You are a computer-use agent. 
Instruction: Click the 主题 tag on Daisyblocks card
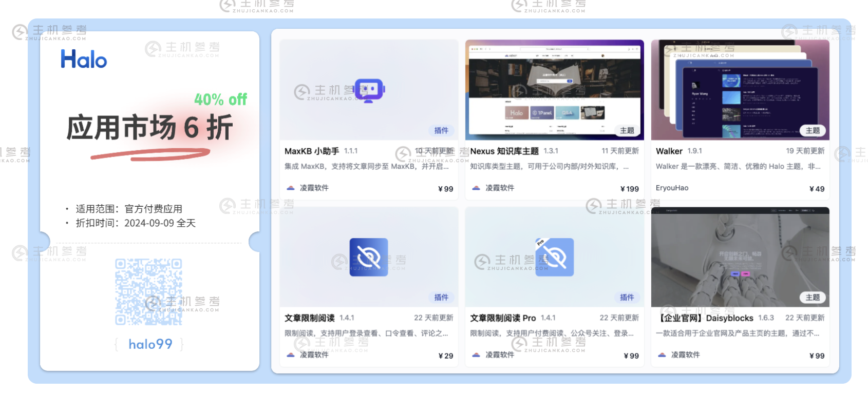point(813,297)
